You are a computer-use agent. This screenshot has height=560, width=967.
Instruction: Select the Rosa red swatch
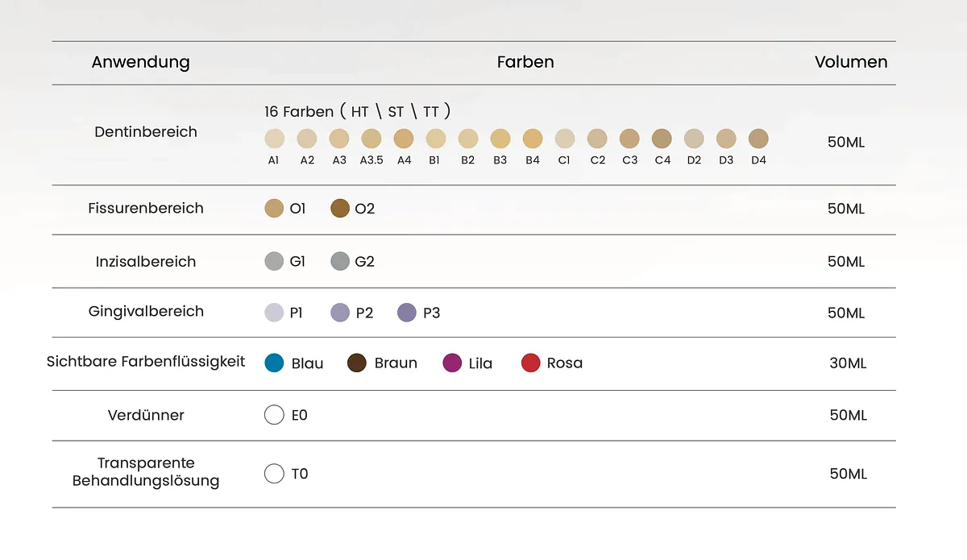[530, 363]
